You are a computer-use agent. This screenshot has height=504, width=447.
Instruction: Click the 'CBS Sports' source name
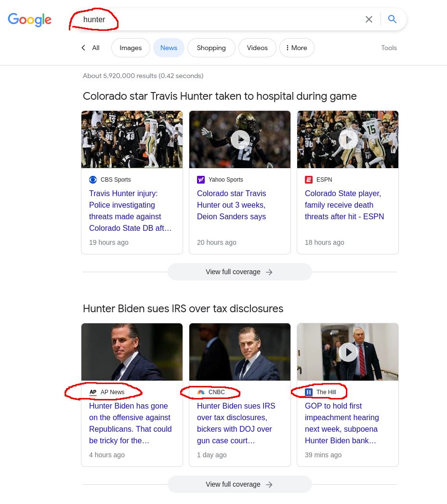coord(116,180)
